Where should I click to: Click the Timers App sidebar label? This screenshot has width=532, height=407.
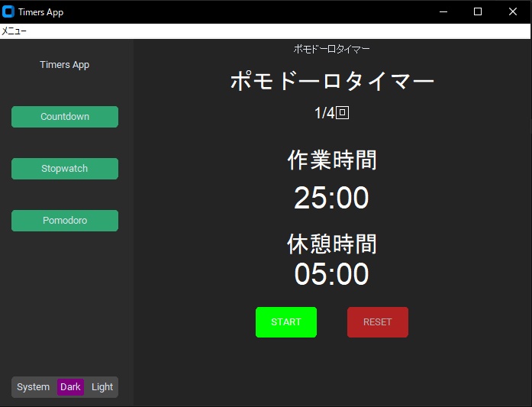(x=64, y=64)
